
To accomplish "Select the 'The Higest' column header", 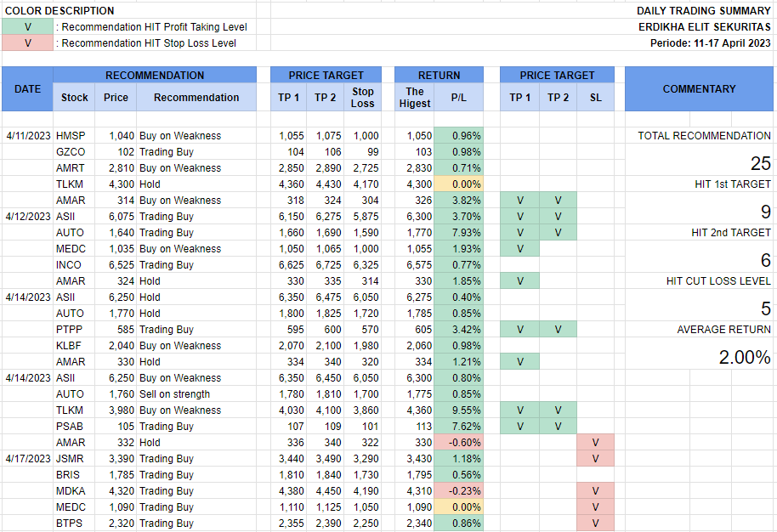I will (415, 98).
